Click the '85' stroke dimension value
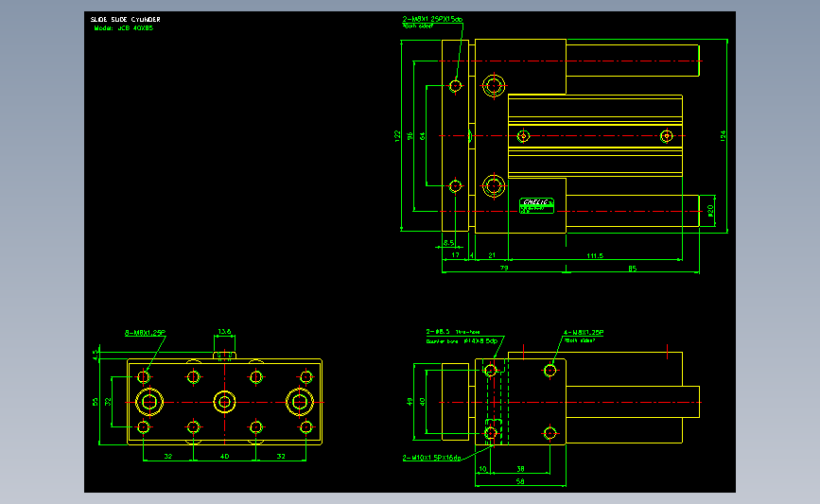This screenshot has height=504, width=820. (x=632, y=269)
